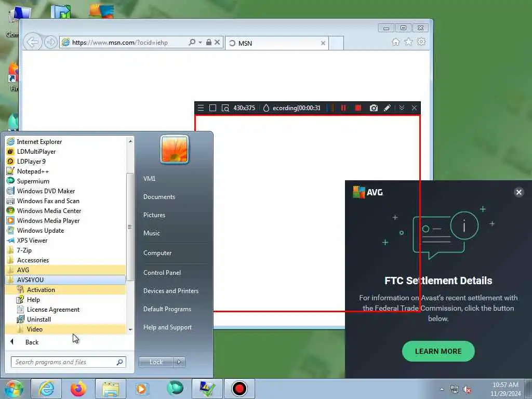The image size is (532, 399).
Task: Open Help and Support
Action: coord(168,327)
